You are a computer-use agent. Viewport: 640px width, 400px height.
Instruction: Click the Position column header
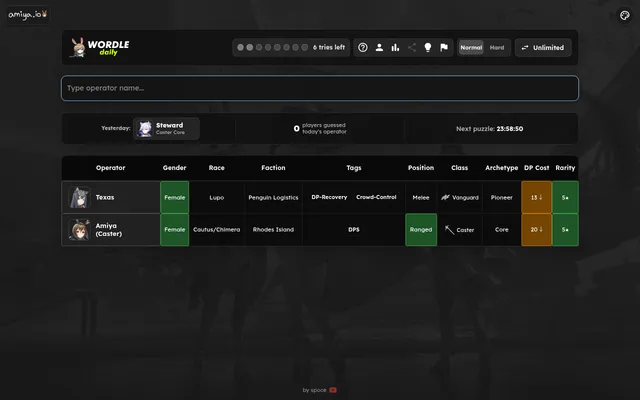(421, 168)
